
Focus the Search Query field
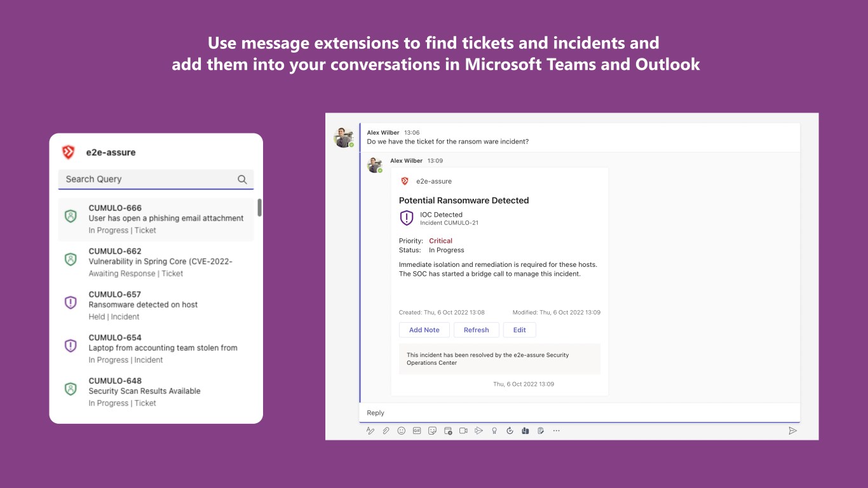156,179
